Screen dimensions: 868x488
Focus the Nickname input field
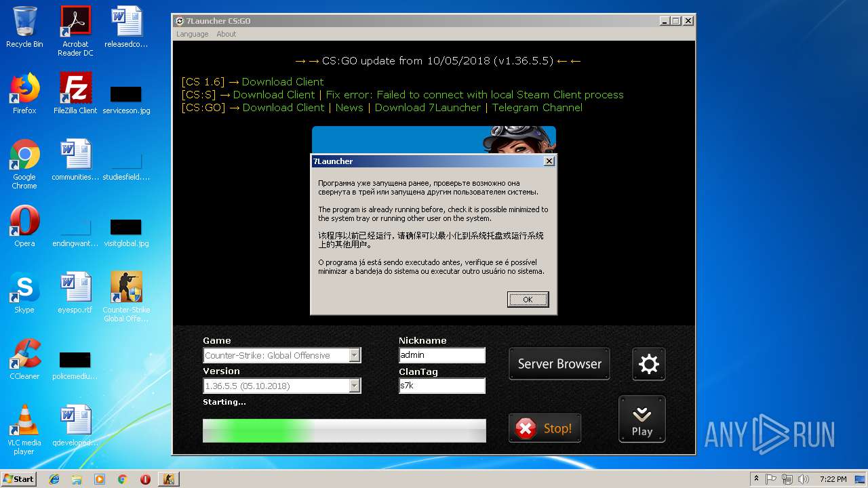[x=442, y=355]
